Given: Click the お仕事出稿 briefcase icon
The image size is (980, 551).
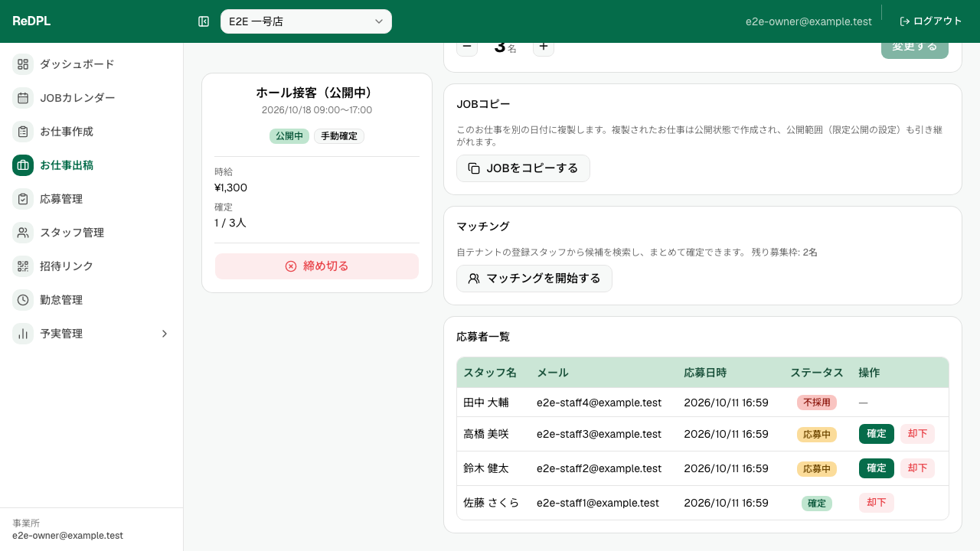Looking at the screenshot, I should point(23,165).
